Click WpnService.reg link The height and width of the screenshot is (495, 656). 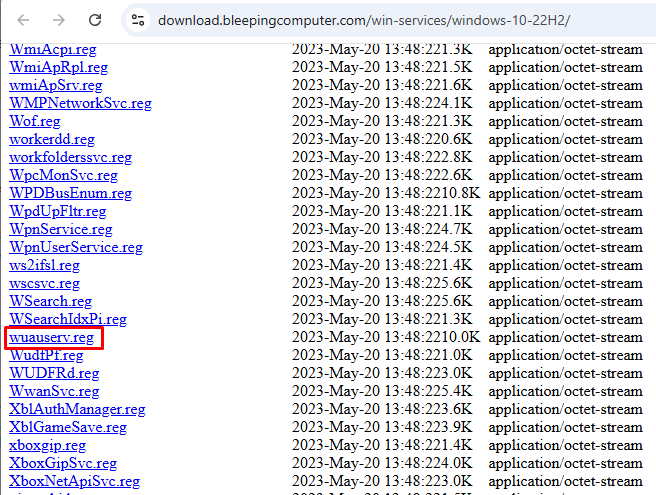click(61, 229)
